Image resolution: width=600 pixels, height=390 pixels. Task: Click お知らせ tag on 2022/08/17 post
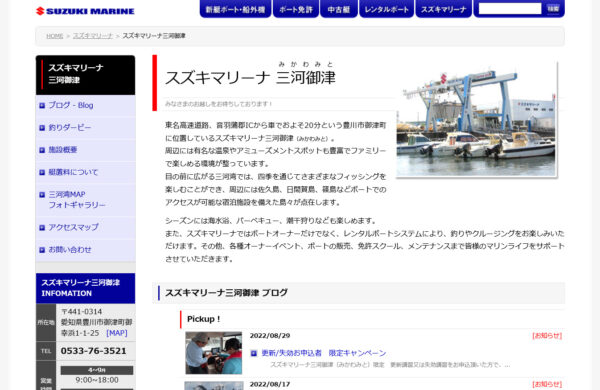(x=547, y=384)
